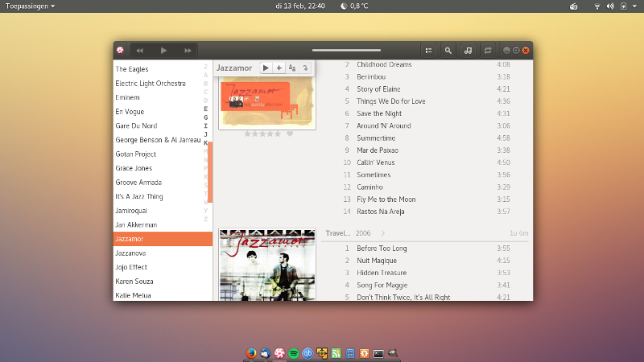This screenshot has height=362, width=644.
Task: Start playback with the play button in header bar
Action: (163, 51)
